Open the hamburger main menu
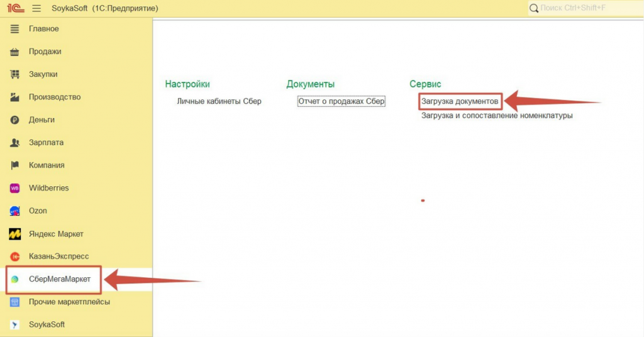This screenshot has width=644, height=337. pyautogui.click(x=36, y=8)
